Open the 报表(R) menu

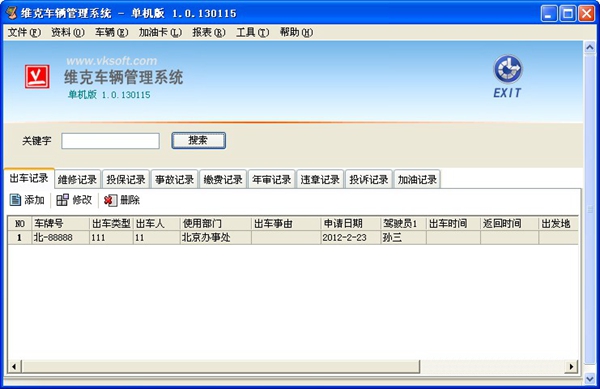(209, 33)
